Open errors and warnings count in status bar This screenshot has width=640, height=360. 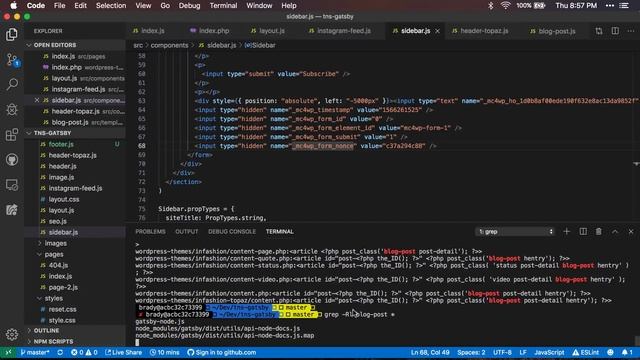pyautogui.click(x=84, y=352)
